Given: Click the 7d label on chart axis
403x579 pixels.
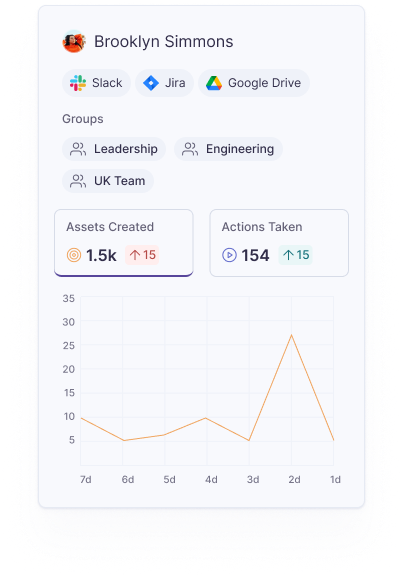Looking at the screenshot, I should point(86,479).
